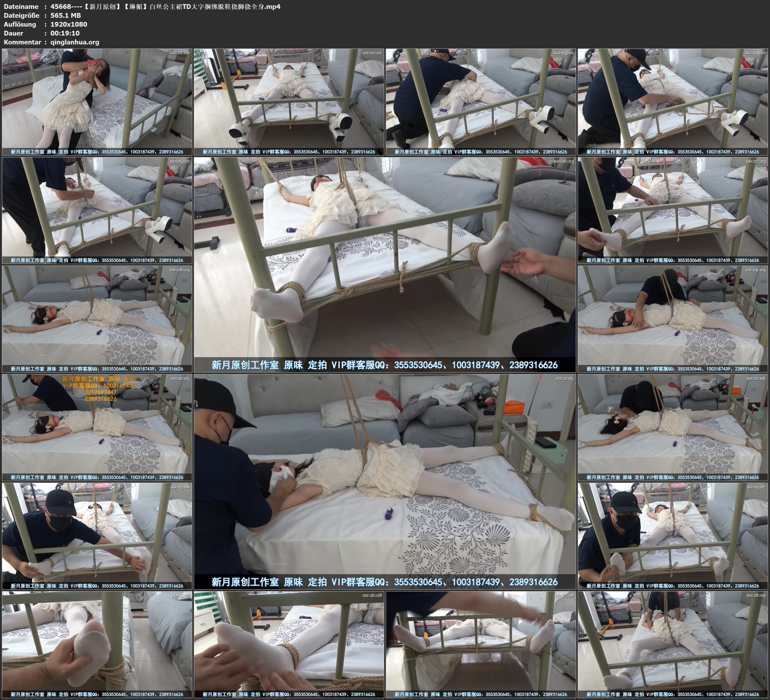Open the thumbnail timestamped 00:14:07
The width and height of the screenshot is (770, 700).
[x=673, y=536]
